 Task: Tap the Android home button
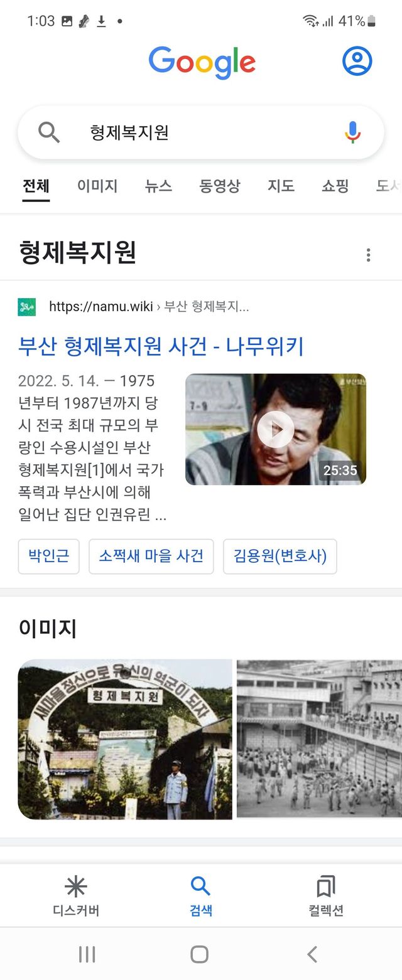pyautogui.click(x=199, y=954)
